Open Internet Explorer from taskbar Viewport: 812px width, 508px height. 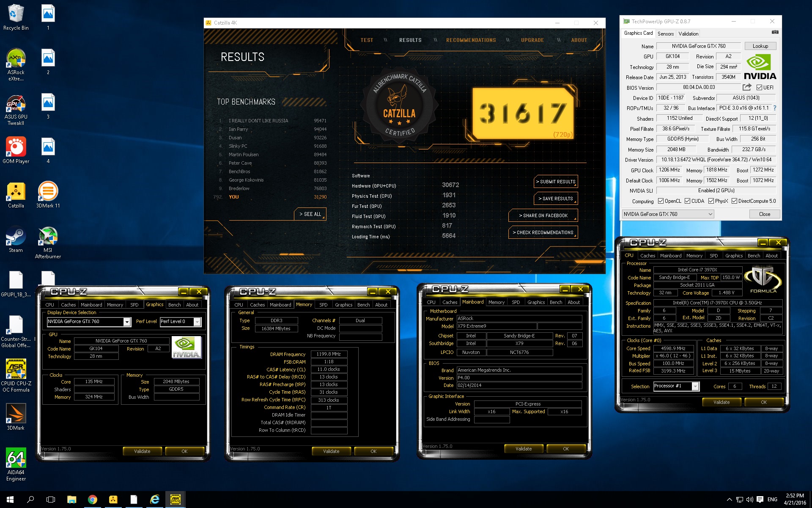(x=155, y=500)
